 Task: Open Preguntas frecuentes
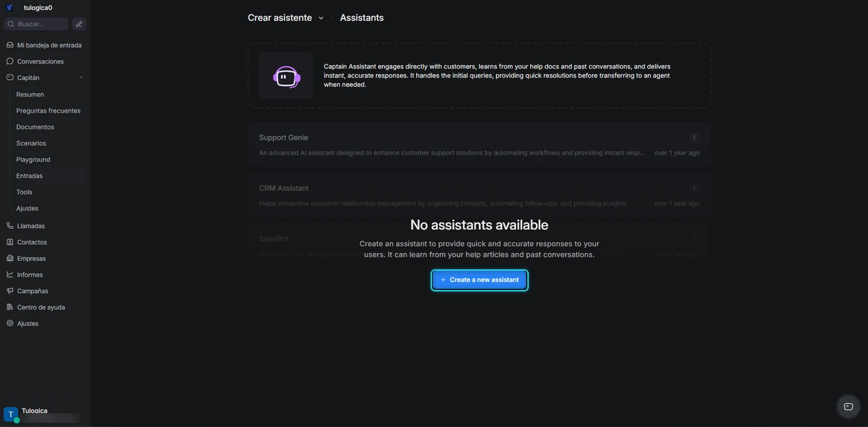49,110
